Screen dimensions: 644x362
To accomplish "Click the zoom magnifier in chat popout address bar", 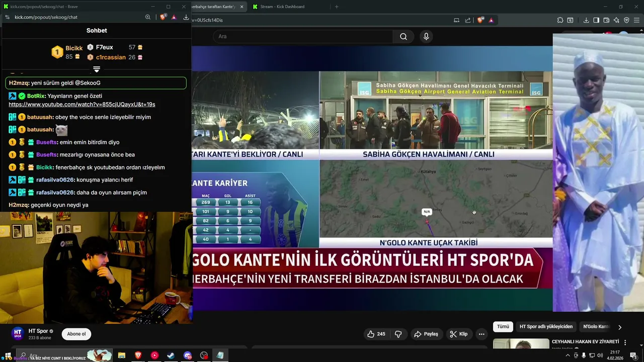I will tap(148, 17).
